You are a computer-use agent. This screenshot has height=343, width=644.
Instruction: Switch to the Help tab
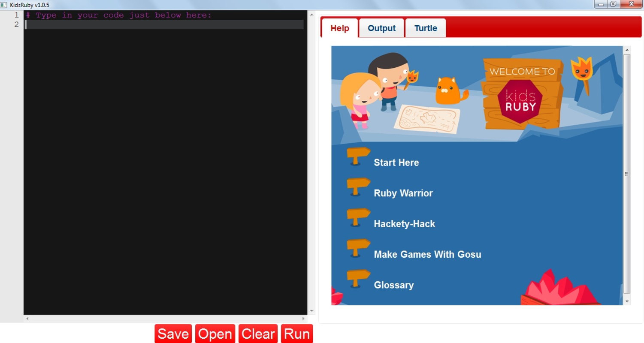(340, 28)
